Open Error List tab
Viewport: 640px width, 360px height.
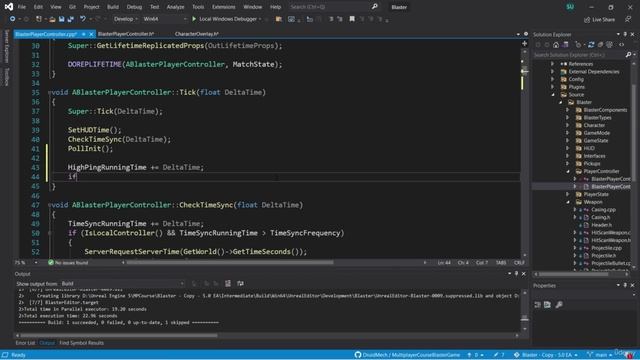[25, 343]
